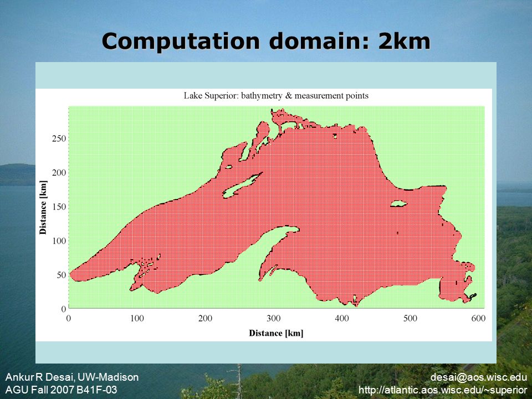The image size is (532, 399).
Task: Click the vertical axis label 'Distance [km]'
Action: point(43,207)
